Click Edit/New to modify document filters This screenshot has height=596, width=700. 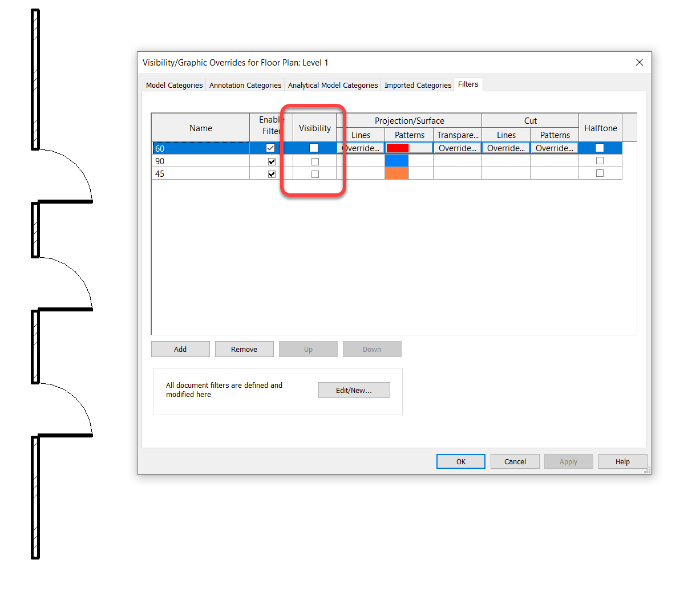(354, 390)
